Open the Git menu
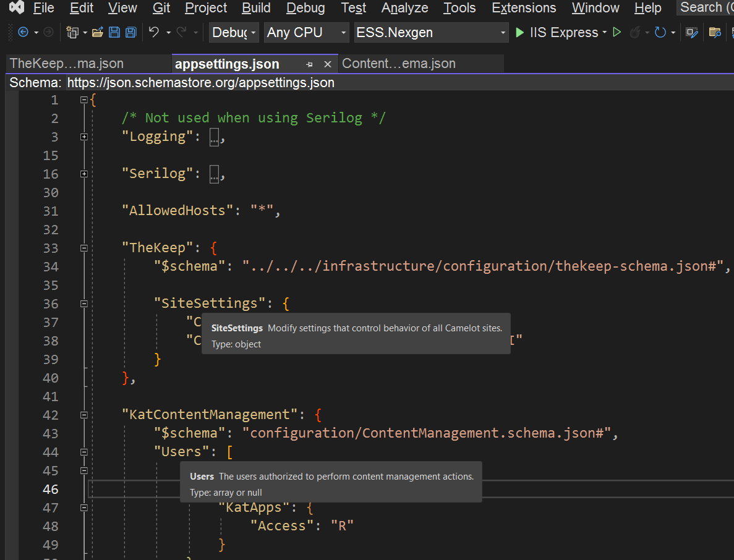734x560 pixels. coord(161,8)
